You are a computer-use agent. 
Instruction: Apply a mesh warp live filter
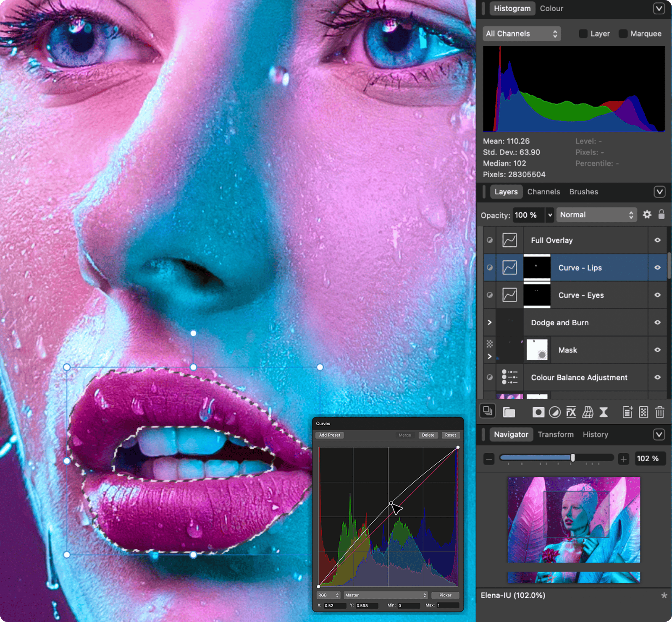pos(587,412)
